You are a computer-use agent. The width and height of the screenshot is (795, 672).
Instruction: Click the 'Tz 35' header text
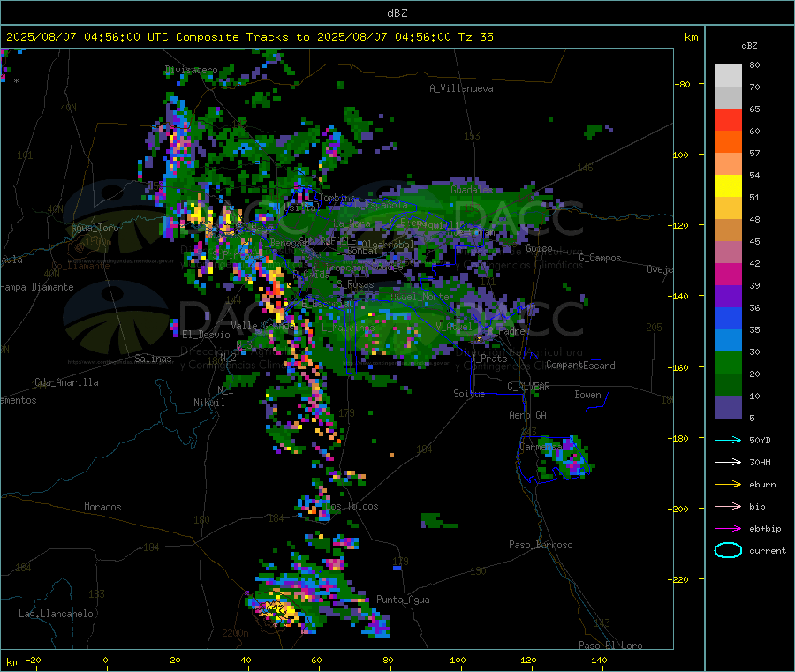coord(475,37)
